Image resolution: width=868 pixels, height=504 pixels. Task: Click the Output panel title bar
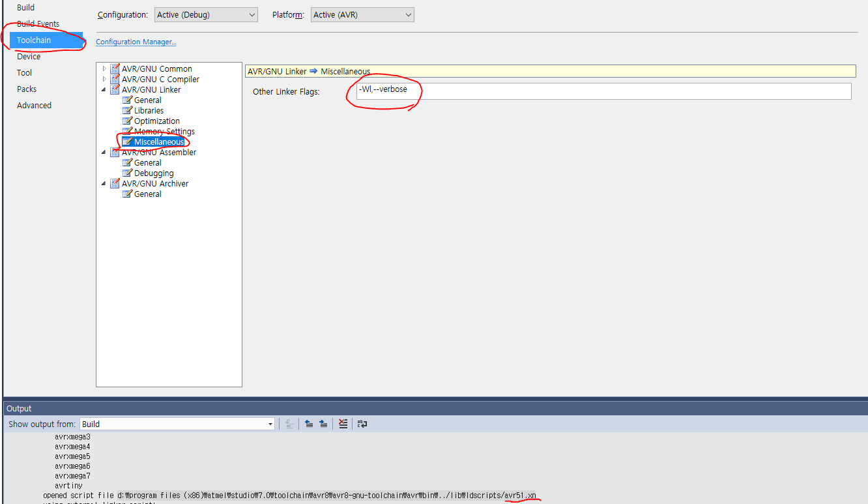click(x=435, y=408)
